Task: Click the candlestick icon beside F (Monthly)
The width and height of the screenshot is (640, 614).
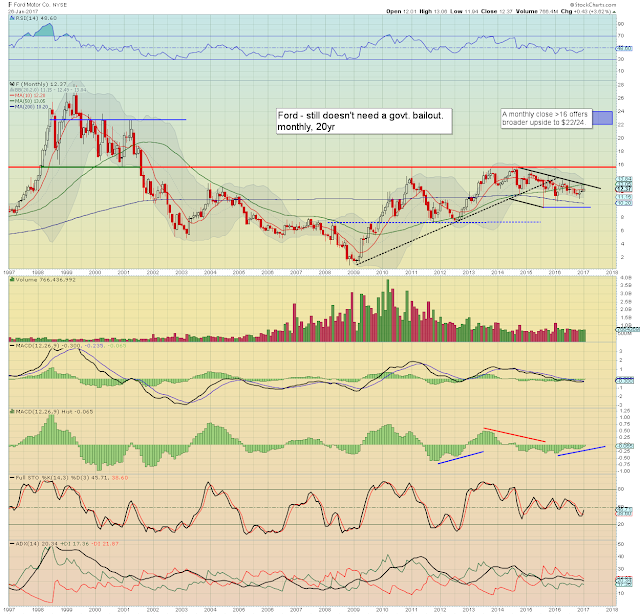Action: [12, 84]
